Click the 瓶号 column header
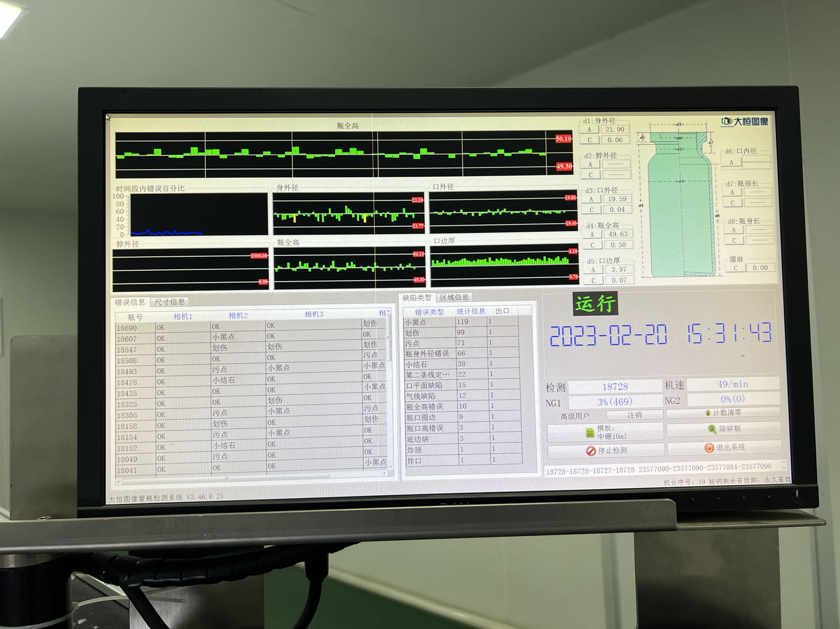840x629 pixels. pyautogui.click(x=135, y=317)
